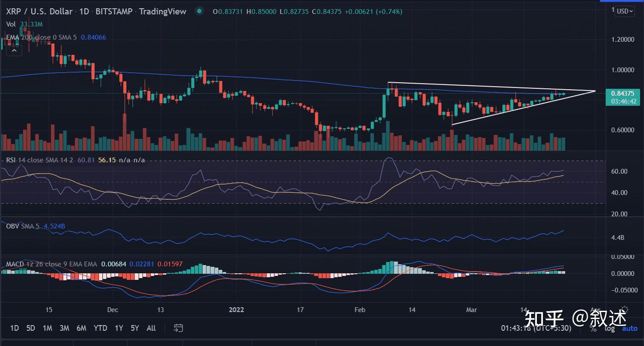Click the OBV value 4.524B
Viewport: 644px width, 346px height.
[54, 226]
